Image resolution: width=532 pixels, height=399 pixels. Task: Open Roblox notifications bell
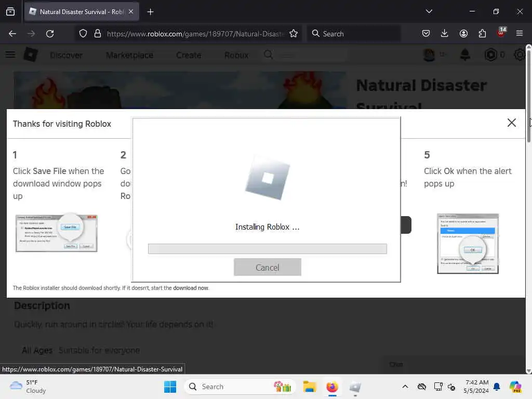(x=465, y=55)
